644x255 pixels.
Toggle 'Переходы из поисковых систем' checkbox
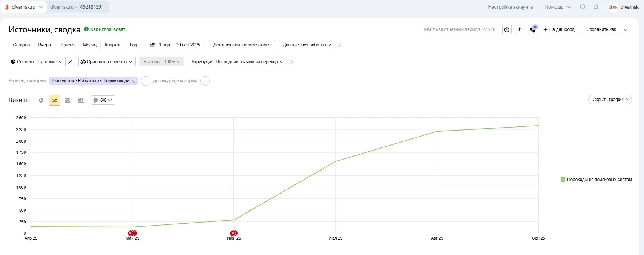(x=563, y=180)
